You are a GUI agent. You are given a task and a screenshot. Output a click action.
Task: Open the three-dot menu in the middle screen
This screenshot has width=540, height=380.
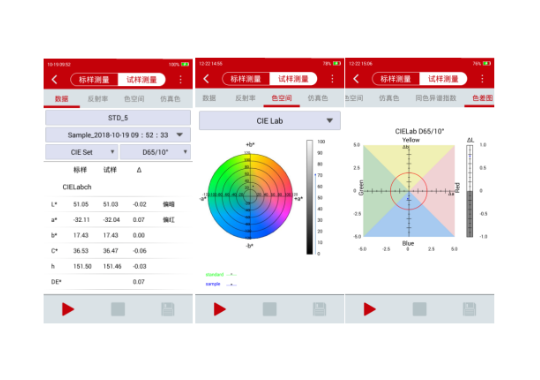[x=332, y=79]
